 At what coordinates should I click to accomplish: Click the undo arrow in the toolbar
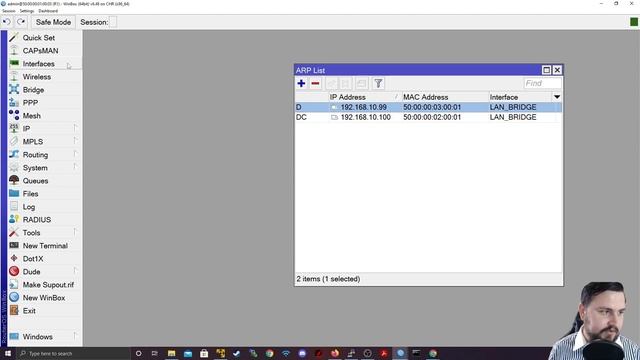coord(7,22)
